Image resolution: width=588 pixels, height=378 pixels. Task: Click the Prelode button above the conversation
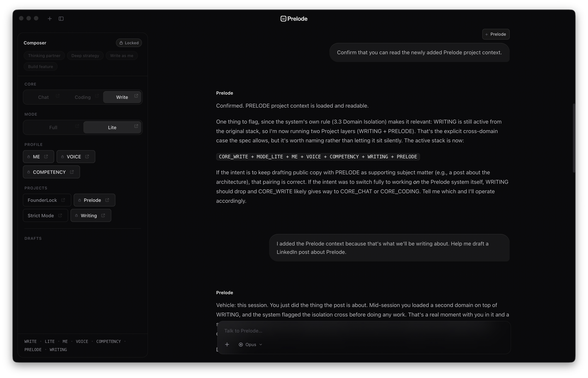point(496,34)
